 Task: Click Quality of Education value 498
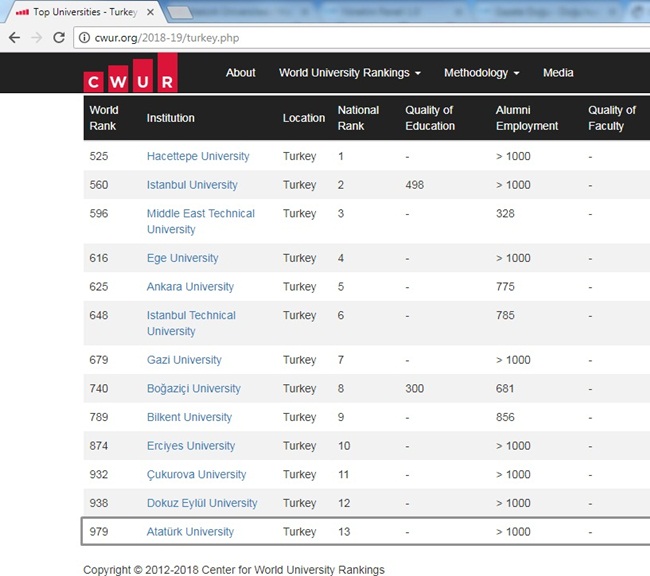[x=415, y=185]
